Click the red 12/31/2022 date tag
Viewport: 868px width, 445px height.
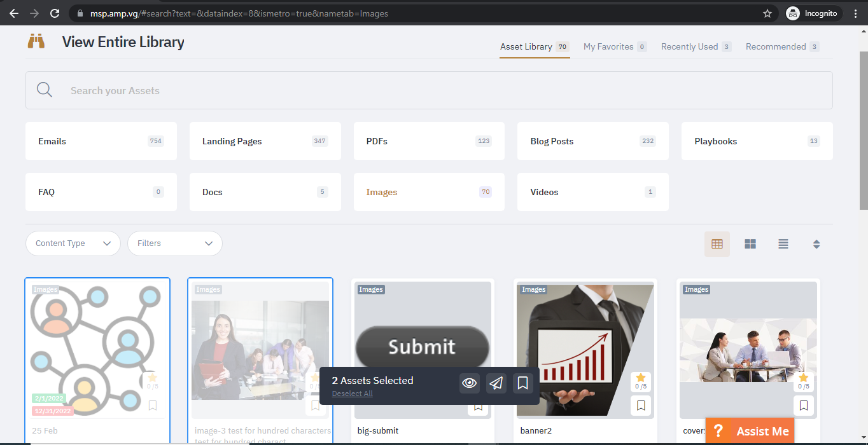[52, 411]
